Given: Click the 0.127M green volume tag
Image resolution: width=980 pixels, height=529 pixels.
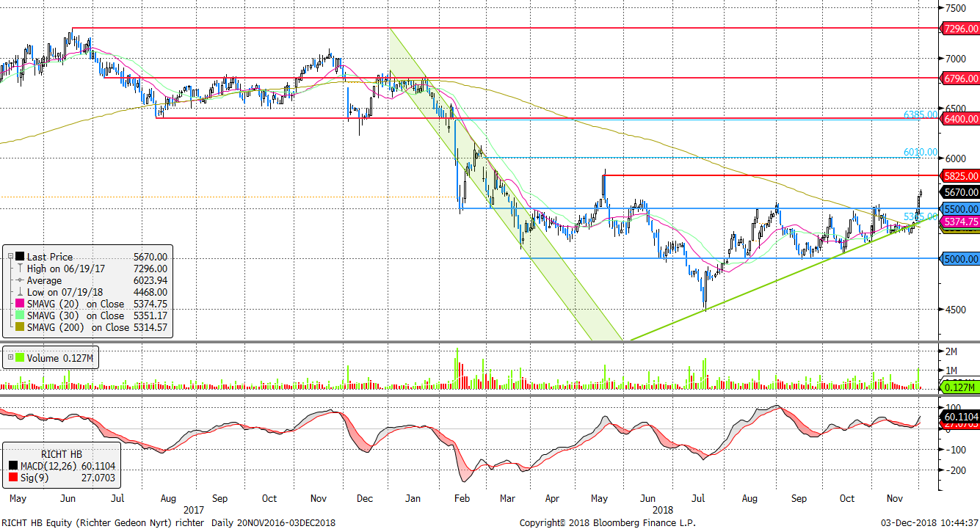Looking at the screenshot, I should coord(959,387).
